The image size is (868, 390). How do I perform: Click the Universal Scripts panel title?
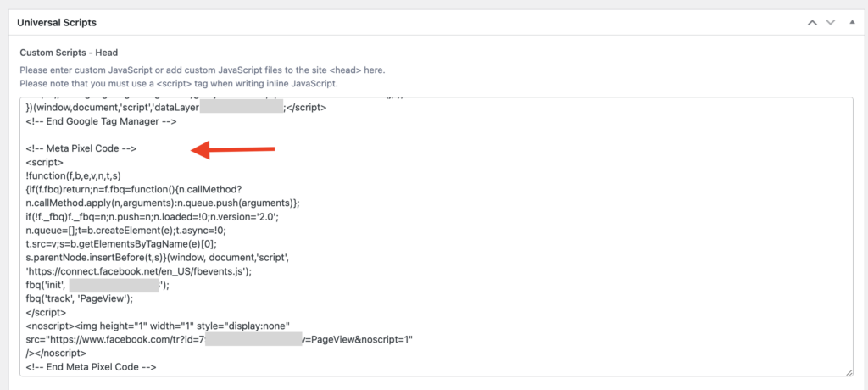(57, 23)
